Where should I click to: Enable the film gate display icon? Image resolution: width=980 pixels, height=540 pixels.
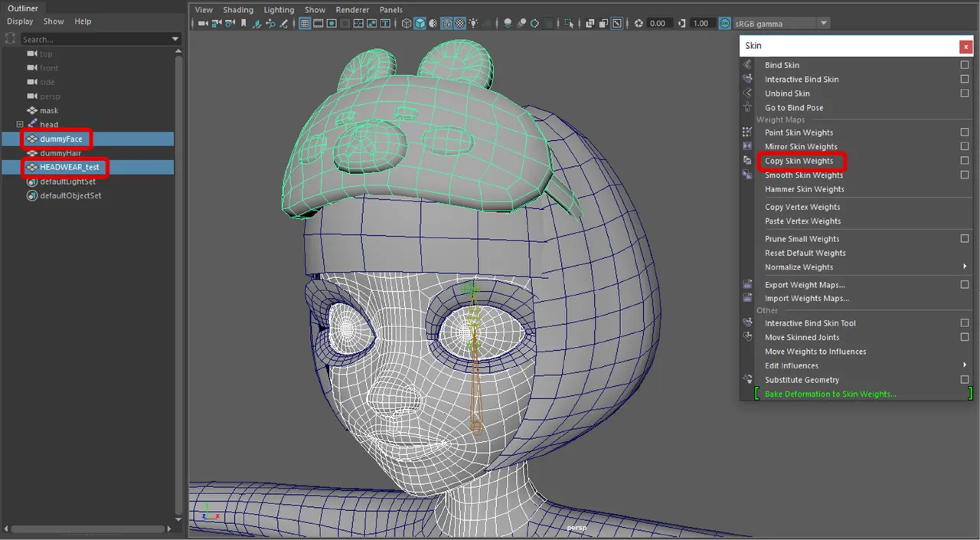click(x=318, y=23)
